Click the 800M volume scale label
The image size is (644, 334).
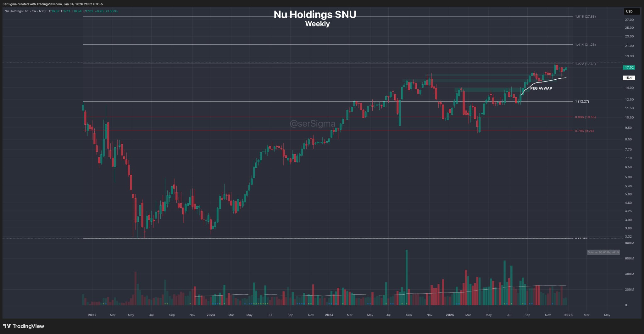coord(629,243)
